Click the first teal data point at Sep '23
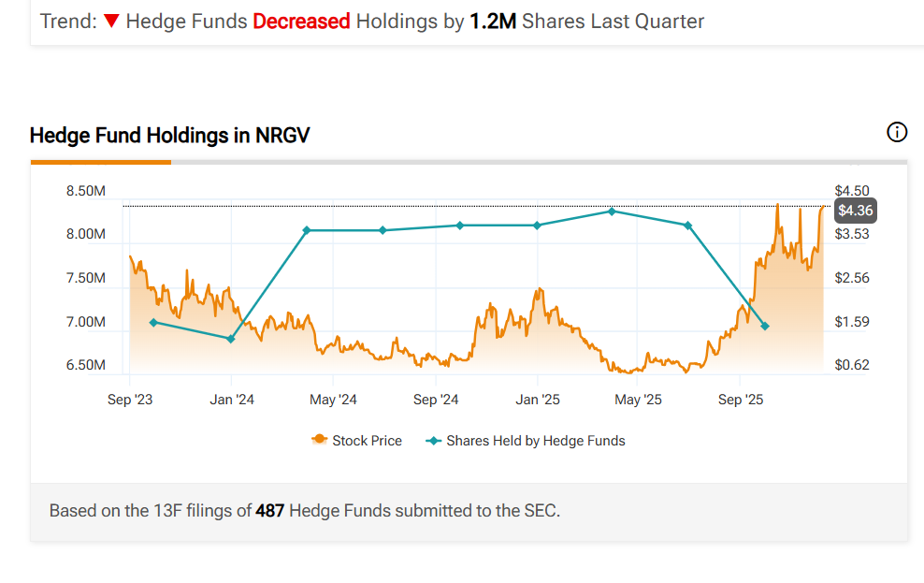The height and width of the screenshot is (583, 924). tap(153, 322)
